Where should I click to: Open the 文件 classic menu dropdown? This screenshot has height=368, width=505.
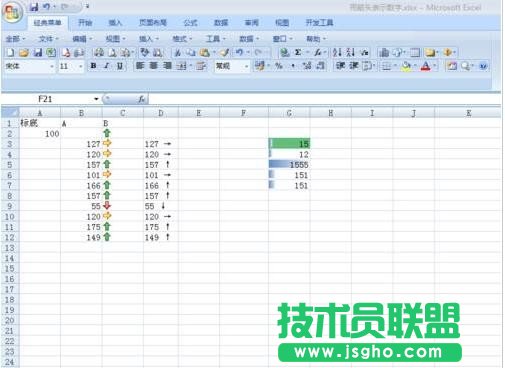click(49, 39)
